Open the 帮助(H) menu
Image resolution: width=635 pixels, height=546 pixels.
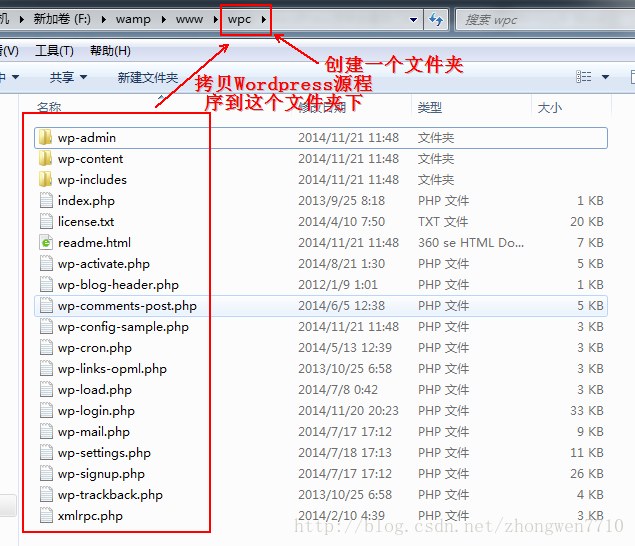[110, 51]
